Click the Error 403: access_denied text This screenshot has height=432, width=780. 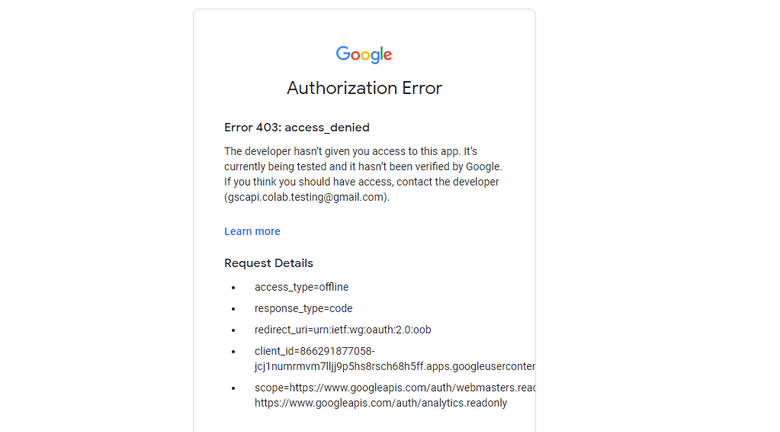tap(297, 127)
